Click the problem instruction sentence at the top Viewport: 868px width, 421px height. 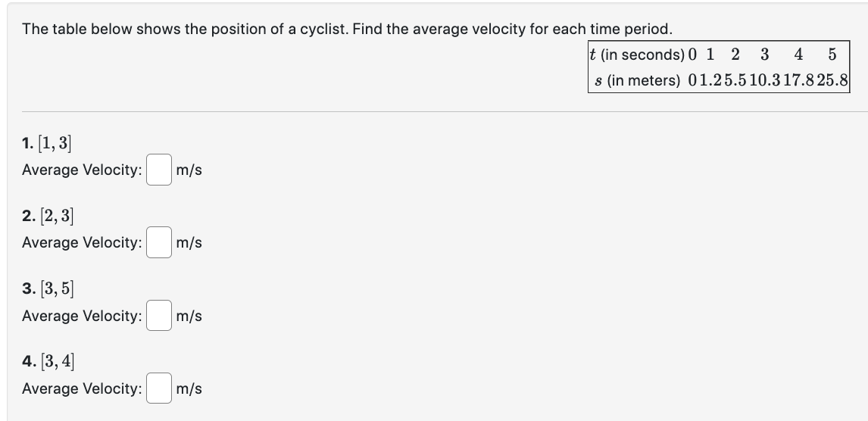click(347, 29)
